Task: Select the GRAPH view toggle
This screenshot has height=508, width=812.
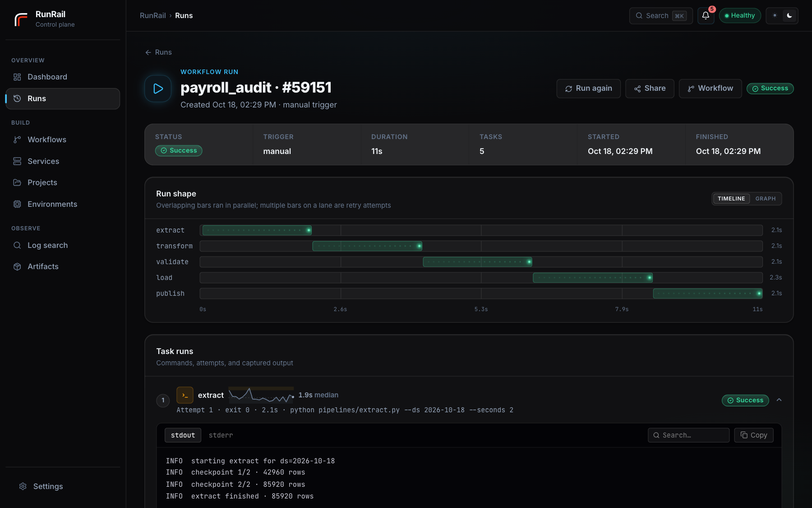Action: click(x=766, y=199)
